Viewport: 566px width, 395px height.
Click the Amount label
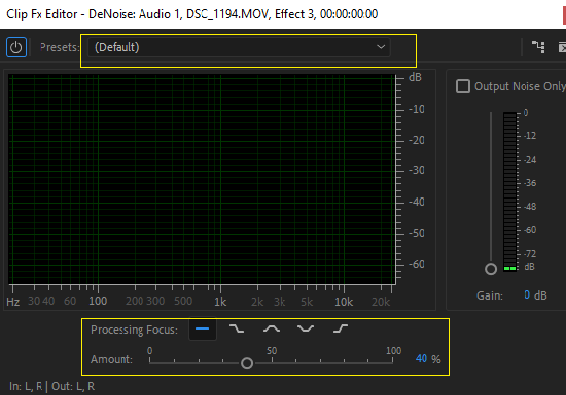pyautogui.click(x=112, y=359)
